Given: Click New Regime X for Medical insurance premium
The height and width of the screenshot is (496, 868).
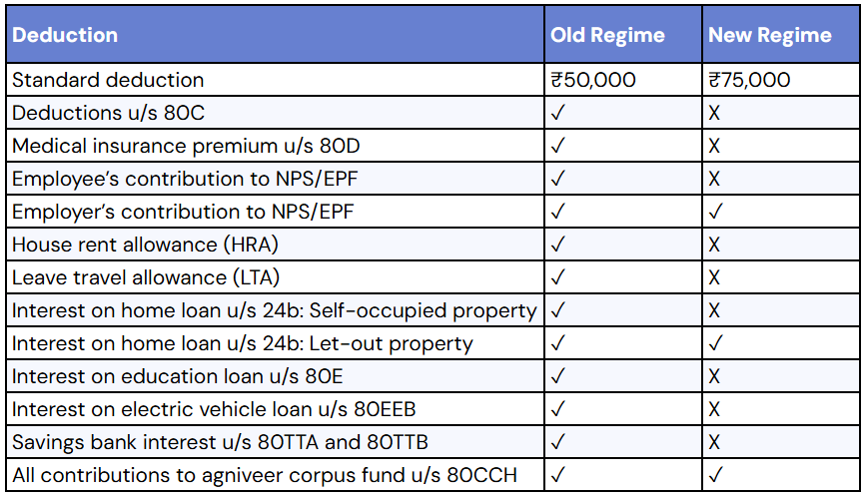Looking at the screenshot, I should click(x=714, y=146).
